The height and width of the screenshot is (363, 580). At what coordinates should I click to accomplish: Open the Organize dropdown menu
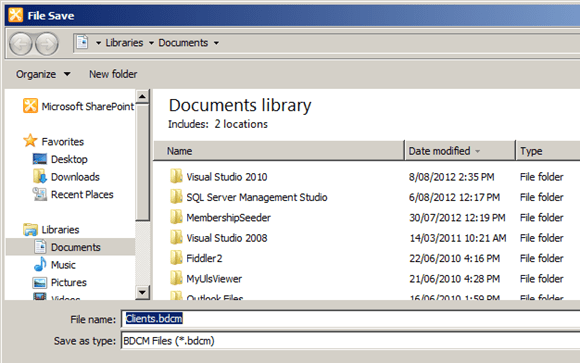pos(43,74)
